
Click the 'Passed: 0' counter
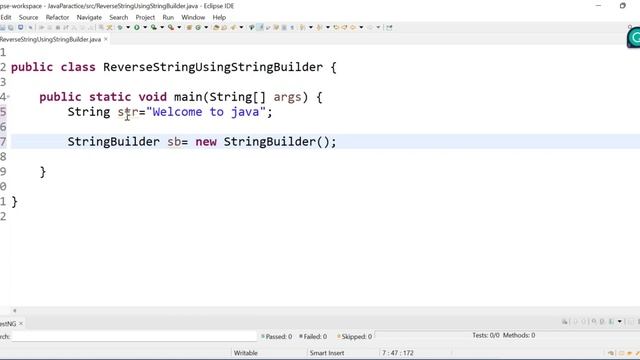pyautogui.click(x=277, y=336)
